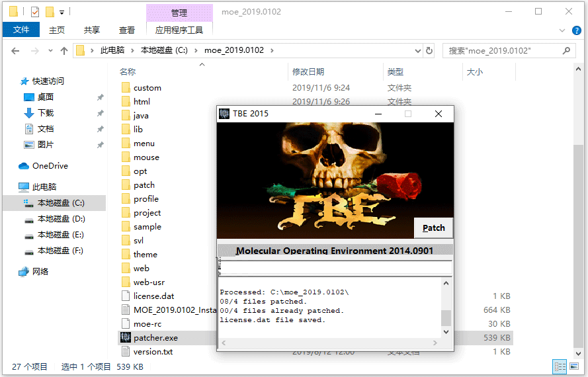This screenshot has width=588, height=377.
Task: Open 文档 in the navigation pane
Action: pos(46,129)
